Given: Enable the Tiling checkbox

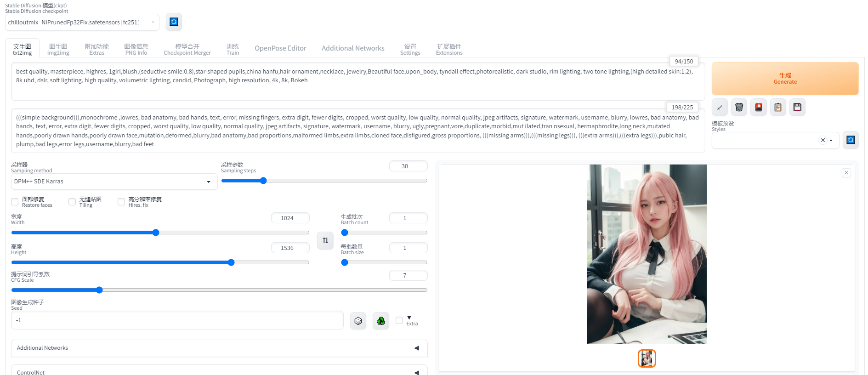Looking at the screenshot, I should pyautogui.click(x=72, y=202).
